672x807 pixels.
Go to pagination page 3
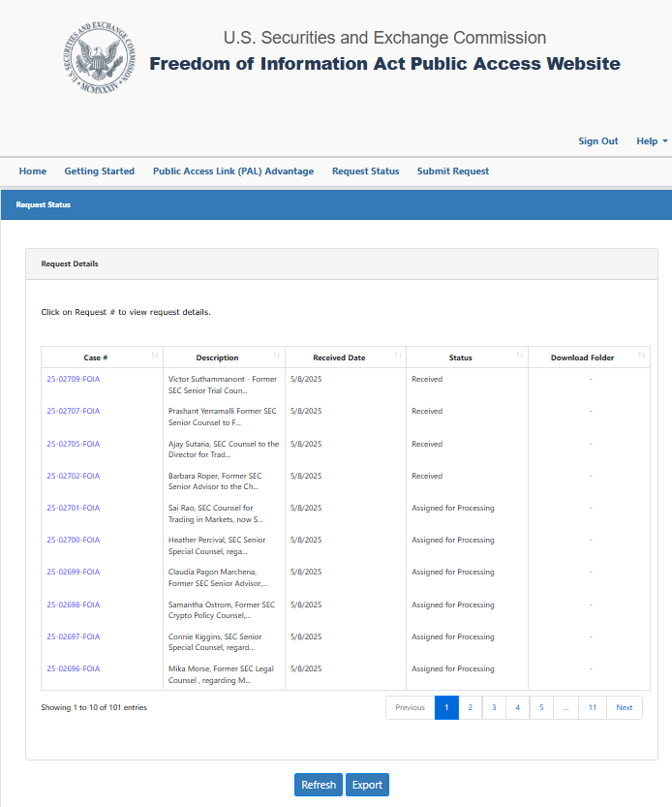[494, 707]
